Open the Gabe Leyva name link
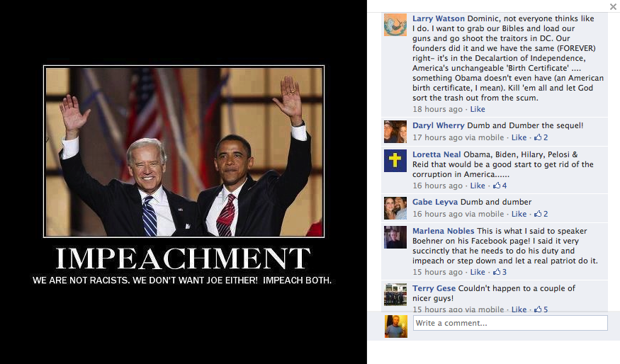The width and height of the screenshot is (620, 364). pyautogui.click(x=435, y=202)
